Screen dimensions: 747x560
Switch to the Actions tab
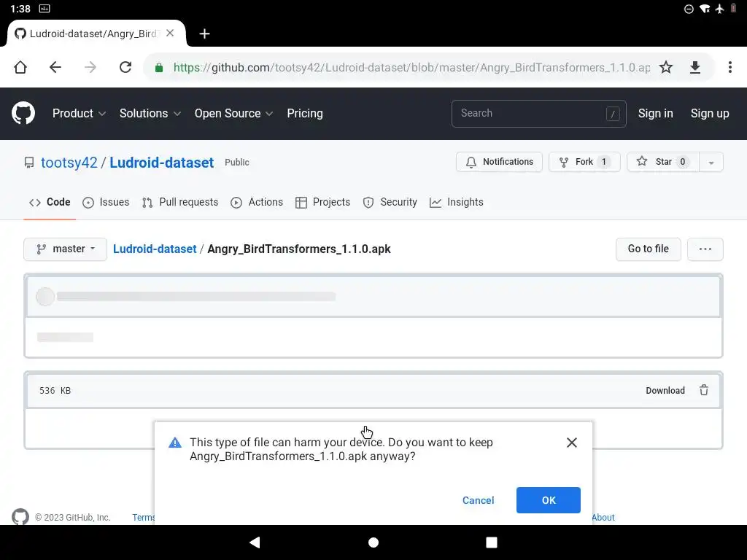coord(257,203)
